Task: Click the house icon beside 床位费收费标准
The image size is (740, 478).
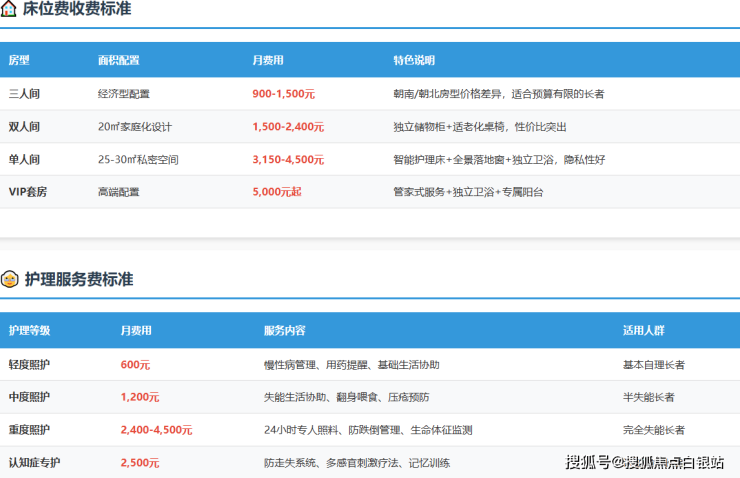Action: click(x=9, y=9)
